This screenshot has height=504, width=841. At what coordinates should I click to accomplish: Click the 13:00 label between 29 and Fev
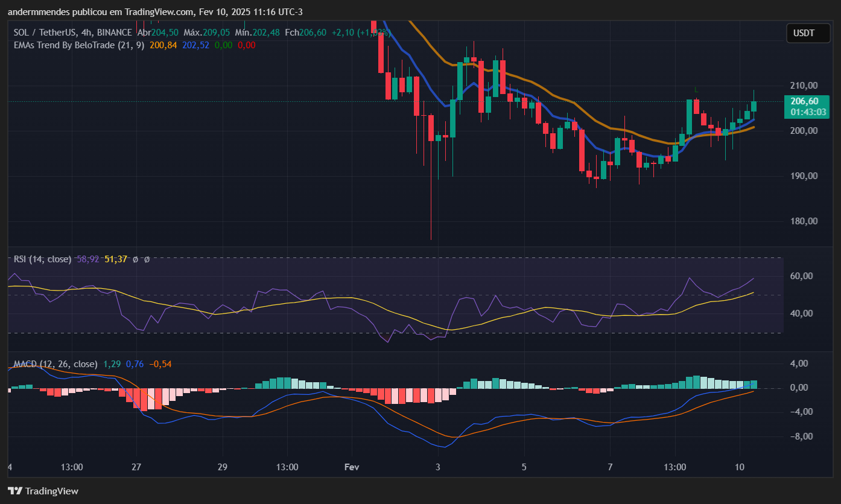(x=287, y=467)
